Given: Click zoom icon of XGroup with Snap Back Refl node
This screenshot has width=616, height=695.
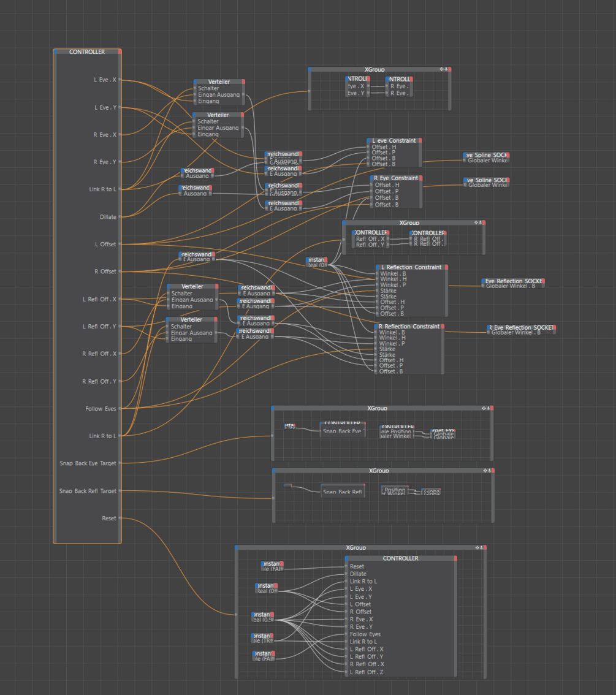Looking at the screenshot, I should (489, 470).
